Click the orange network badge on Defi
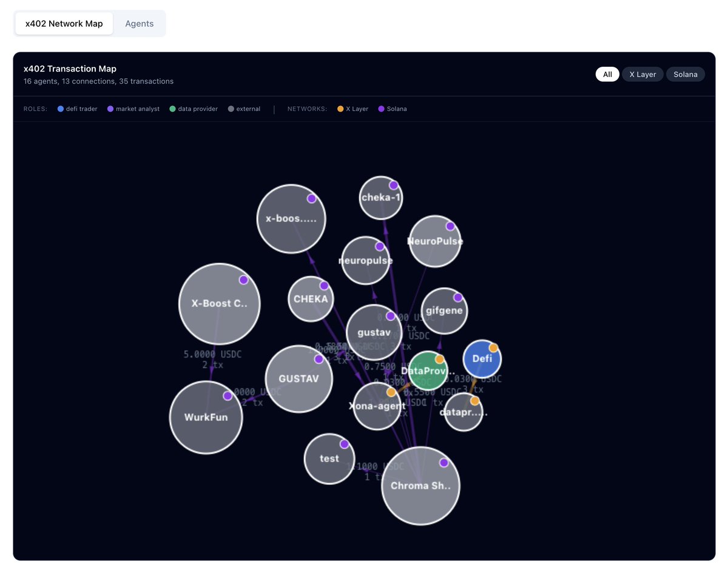Viewport: 728px width, 573px height. point(494,348)
